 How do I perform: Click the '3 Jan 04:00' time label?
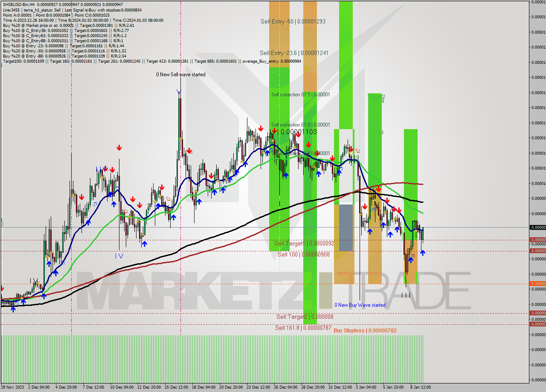pyautogui.click(x=366, y=387)
